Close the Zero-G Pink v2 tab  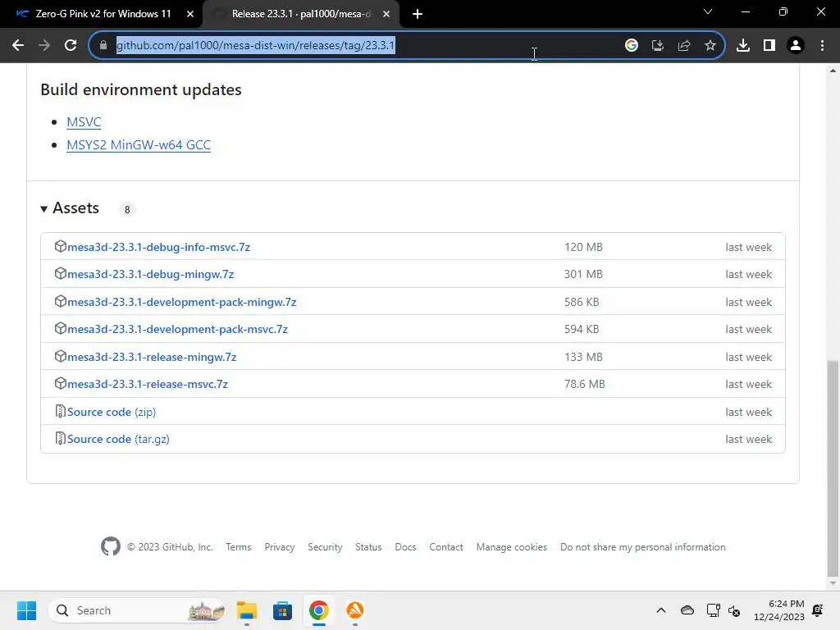tap(190, 14)
